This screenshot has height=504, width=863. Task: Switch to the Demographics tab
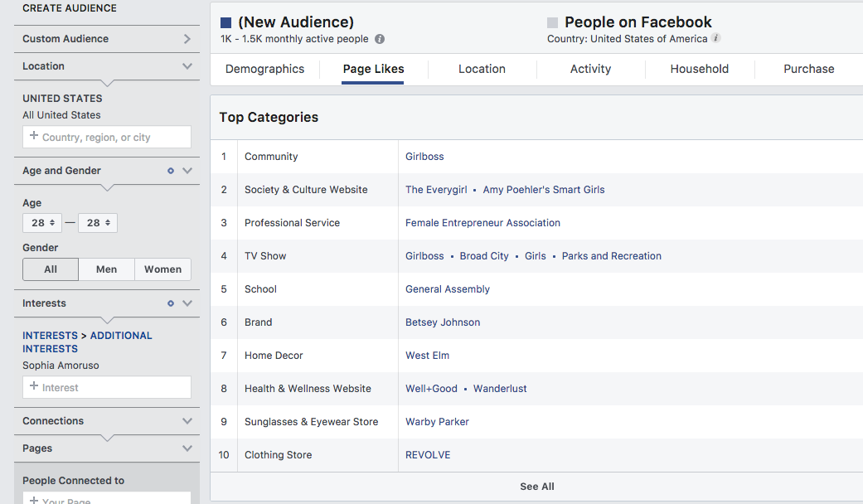pyautogui.click(x=264, y=69)
